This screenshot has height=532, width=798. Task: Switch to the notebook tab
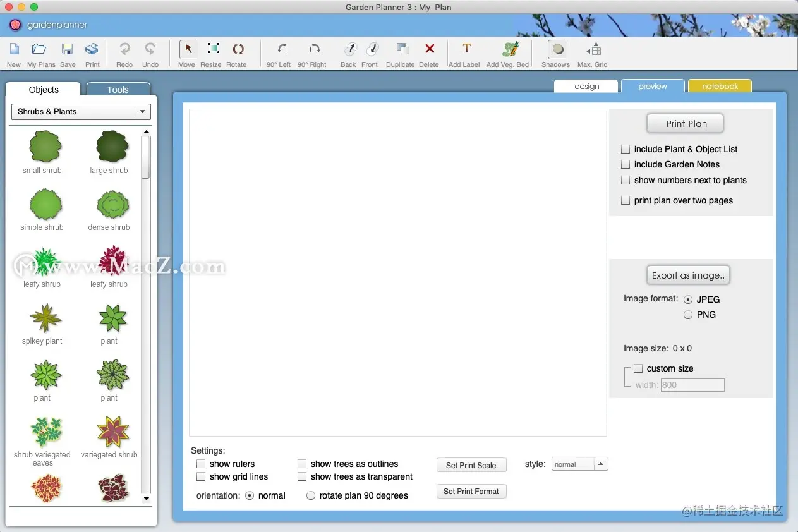point(720,87)
